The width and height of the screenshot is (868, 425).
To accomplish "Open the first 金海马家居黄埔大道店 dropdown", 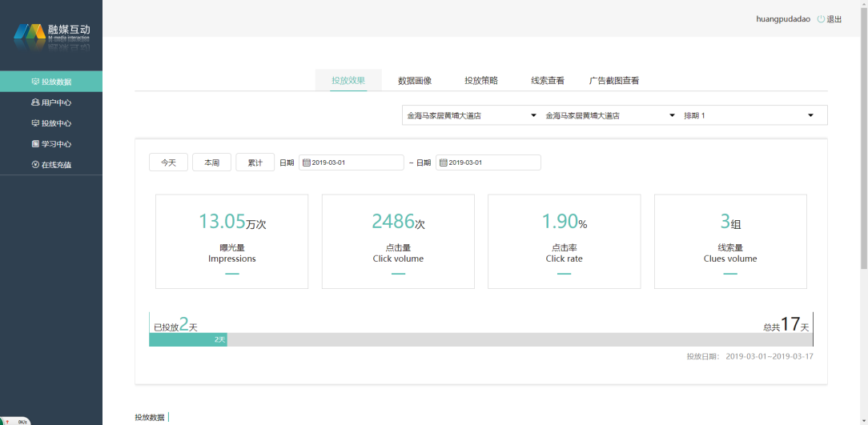I will [471, 116].
